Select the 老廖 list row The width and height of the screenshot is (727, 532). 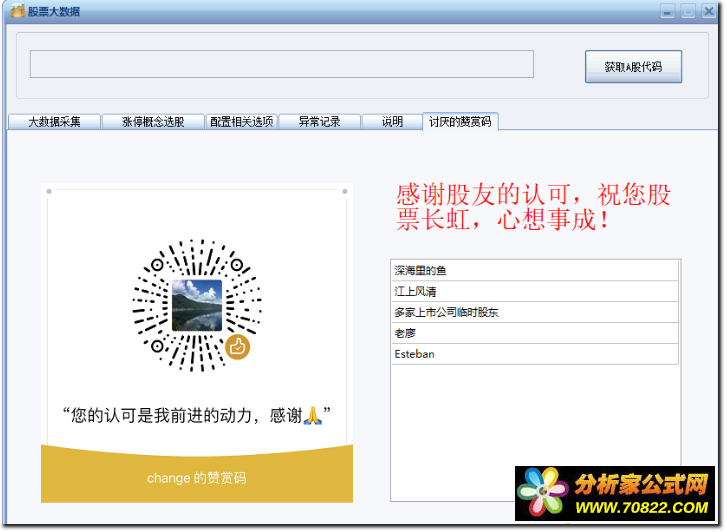[535, 333]
